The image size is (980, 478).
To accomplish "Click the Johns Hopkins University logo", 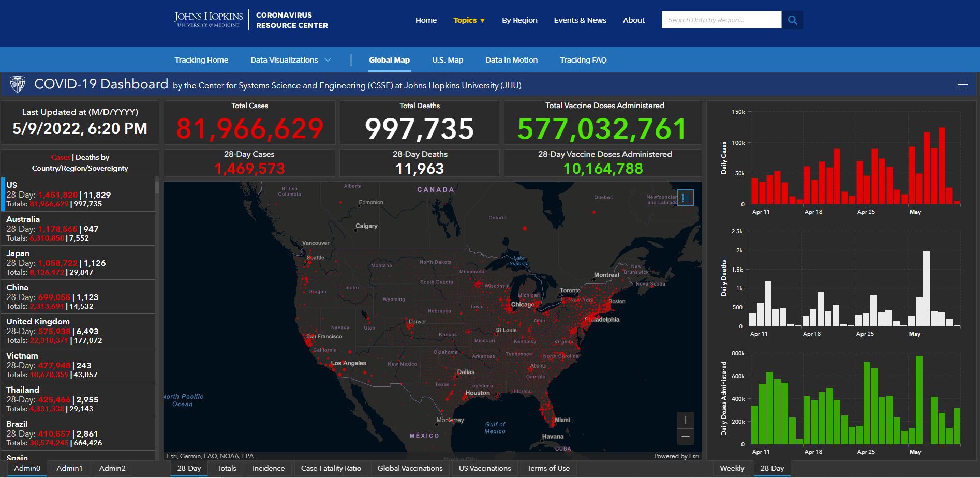I will pyautogui.click(x=209, y=20).
